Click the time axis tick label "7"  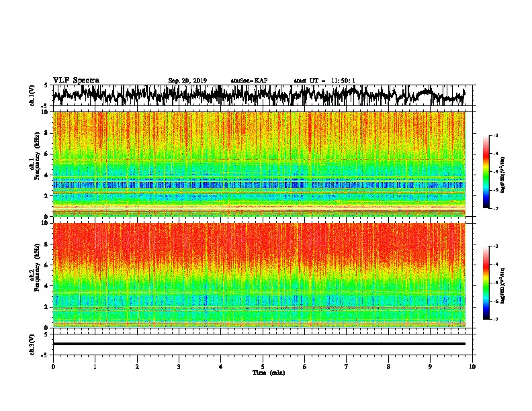pyautogui.click(x=347, y=367)
